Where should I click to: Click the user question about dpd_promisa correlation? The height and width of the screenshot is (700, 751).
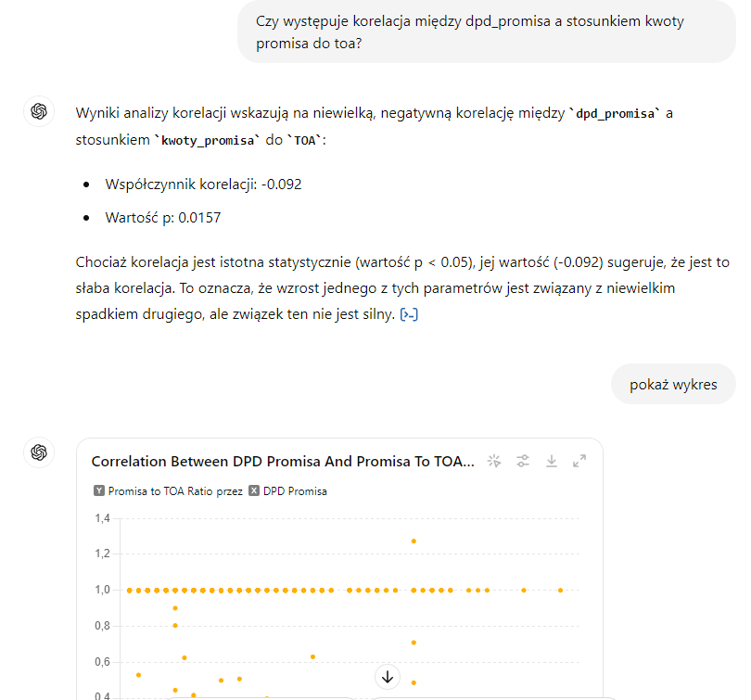[486, 32]
